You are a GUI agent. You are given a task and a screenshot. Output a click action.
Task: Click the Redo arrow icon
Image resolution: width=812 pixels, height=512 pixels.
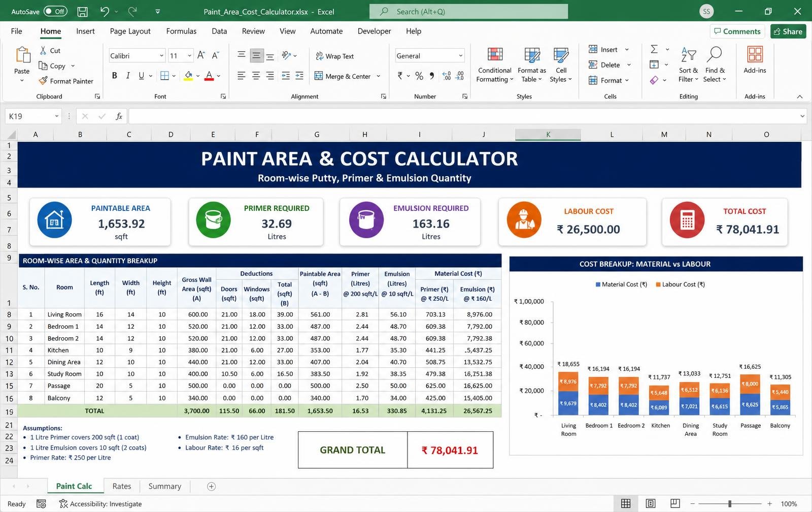[x=132, y=11]
